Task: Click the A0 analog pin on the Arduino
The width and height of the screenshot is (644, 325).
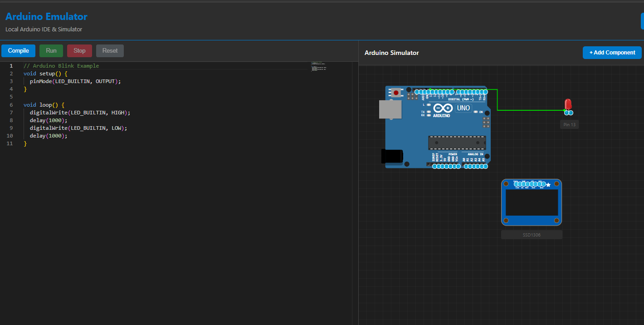Action: [466, 166]
